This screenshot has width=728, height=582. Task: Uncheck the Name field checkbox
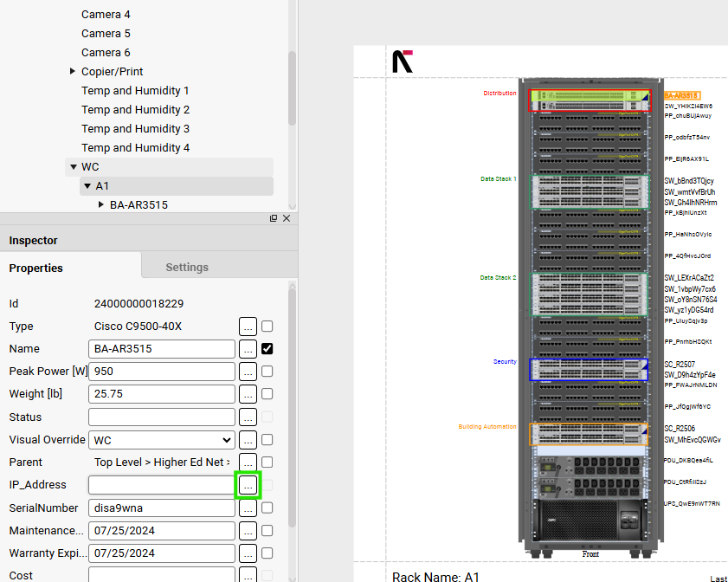267,349
